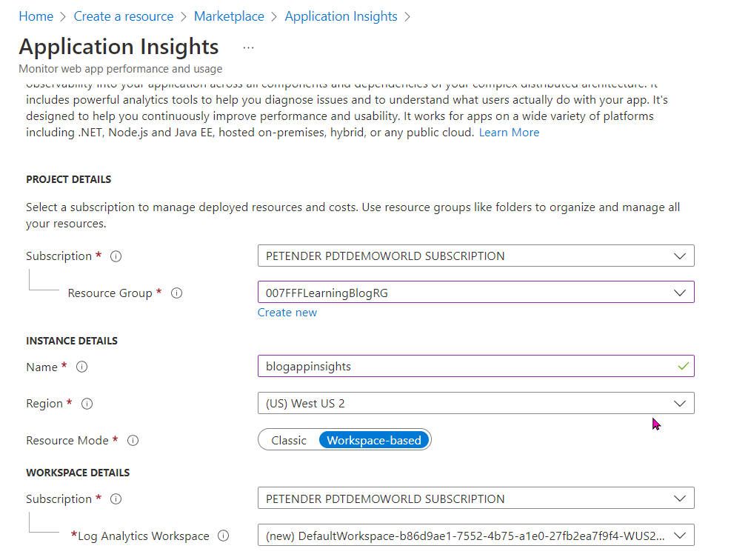Navigate to Home via the breadcrumb
Image resolution: width=731 pixels, height=560 pixels.
click(x=36, y=16)
